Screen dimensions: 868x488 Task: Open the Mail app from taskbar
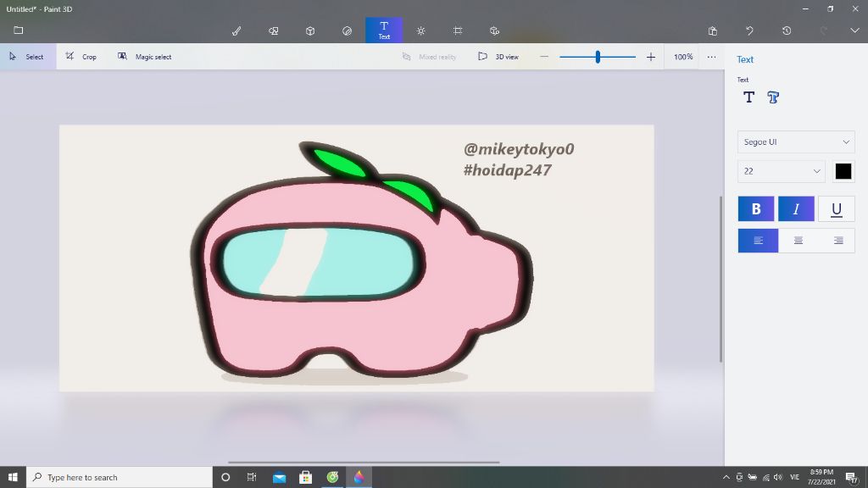[279, 477]
